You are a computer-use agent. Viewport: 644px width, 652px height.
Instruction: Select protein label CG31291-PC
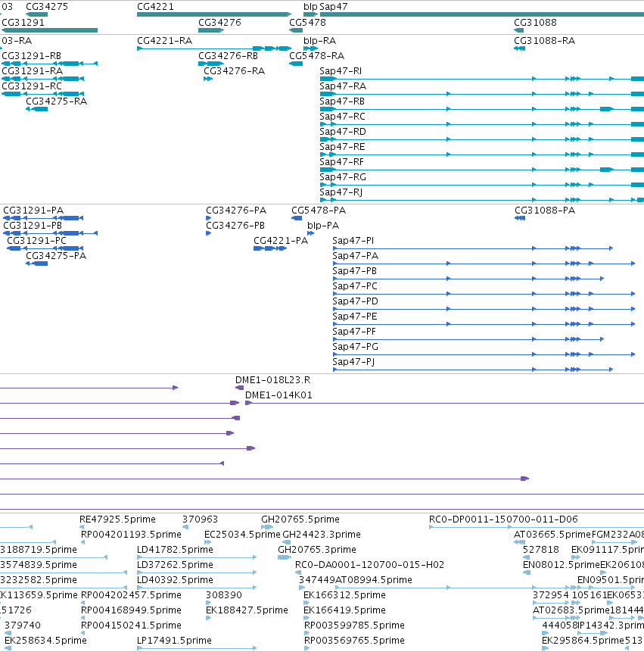(x=36, y=241)
